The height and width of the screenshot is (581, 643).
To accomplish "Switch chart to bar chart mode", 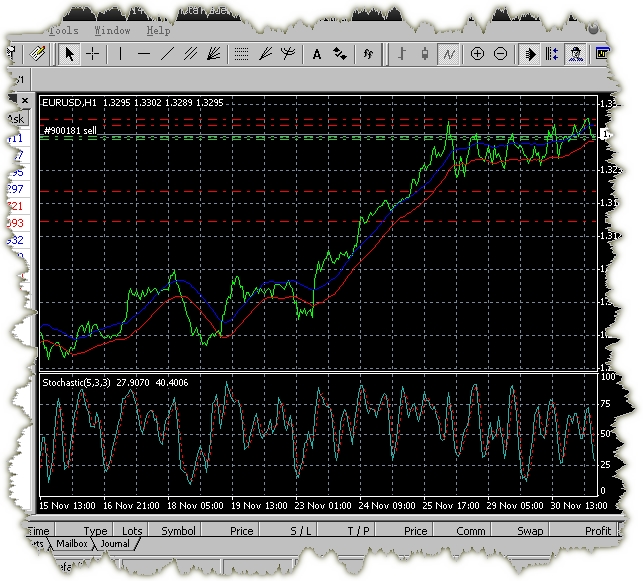I will (402, 54).
